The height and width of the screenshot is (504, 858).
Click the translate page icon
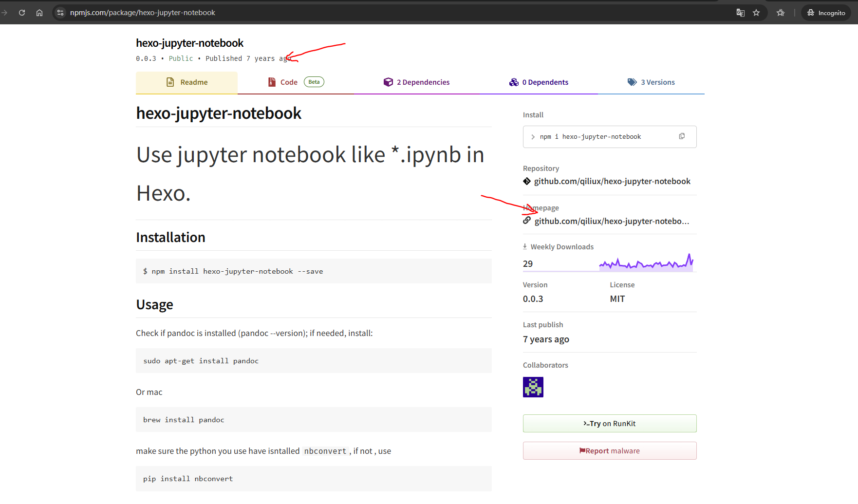(740, 13)
